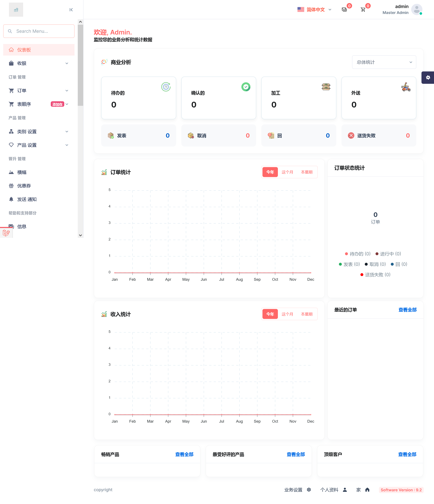Open 个人资料 profile footer link
The width and height of the screenshot is (434, 504).
333,490
